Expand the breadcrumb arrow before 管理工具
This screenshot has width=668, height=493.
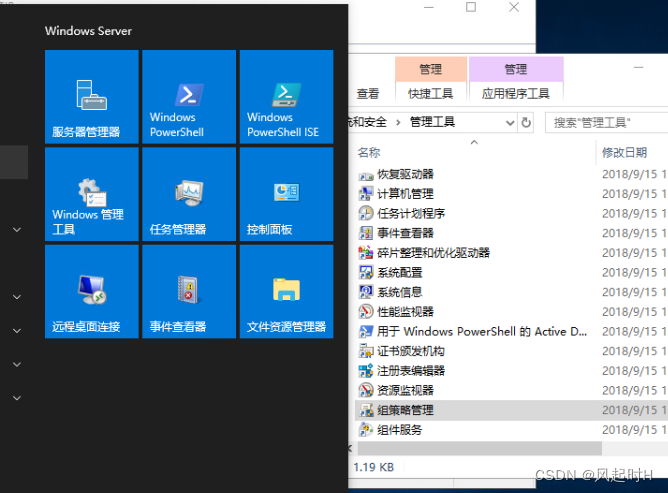(x=398, y=123)
